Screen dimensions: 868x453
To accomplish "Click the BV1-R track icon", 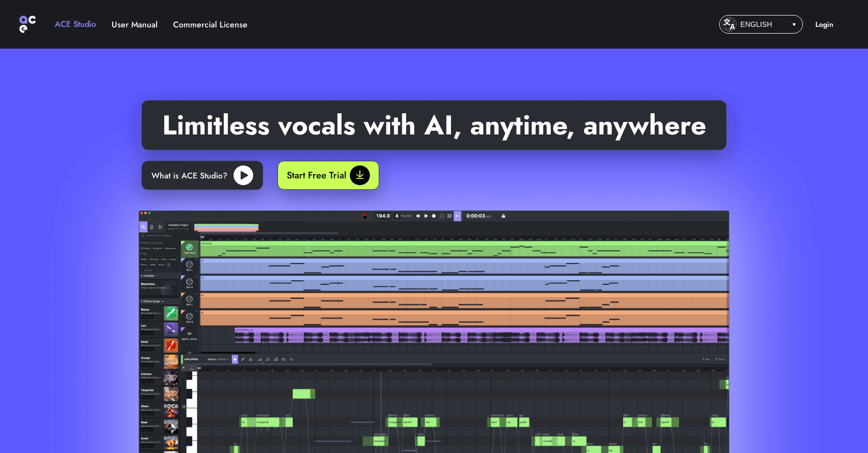I will click(x=190, y=281).
